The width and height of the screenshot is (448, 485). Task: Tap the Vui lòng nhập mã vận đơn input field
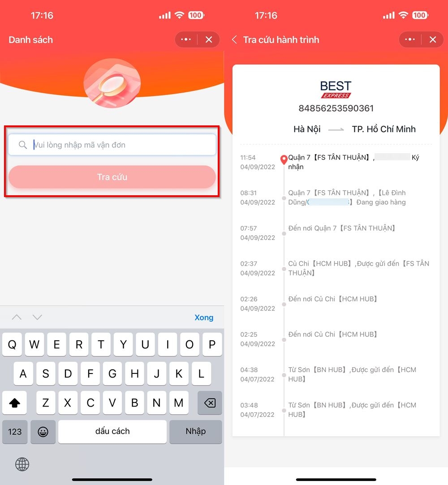point(112,145)
